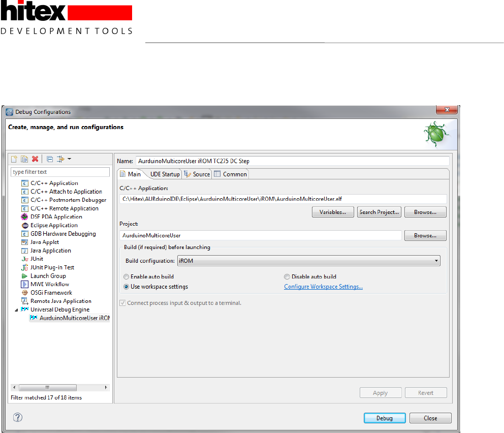Click the Revert button

coord(426,393)
